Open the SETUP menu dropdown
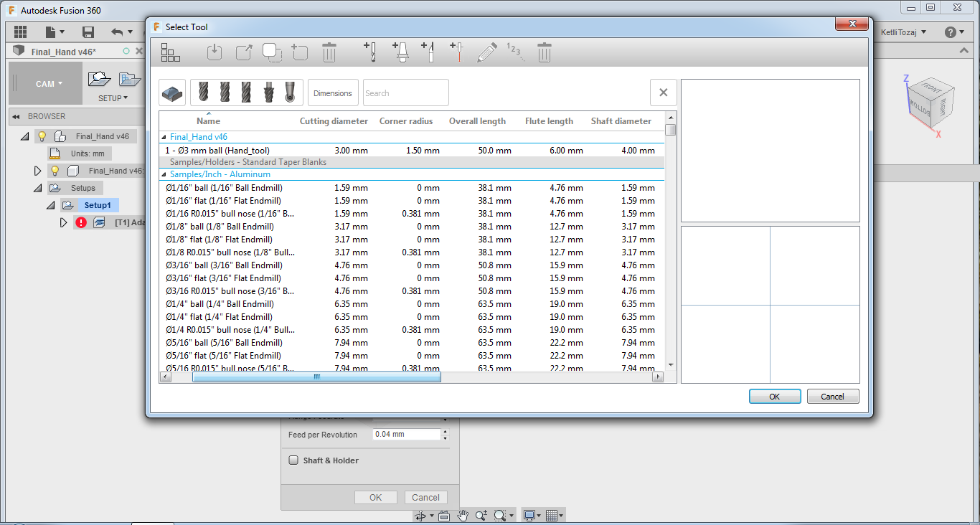This screenshot has width=980, height=525. pos(113,98)
